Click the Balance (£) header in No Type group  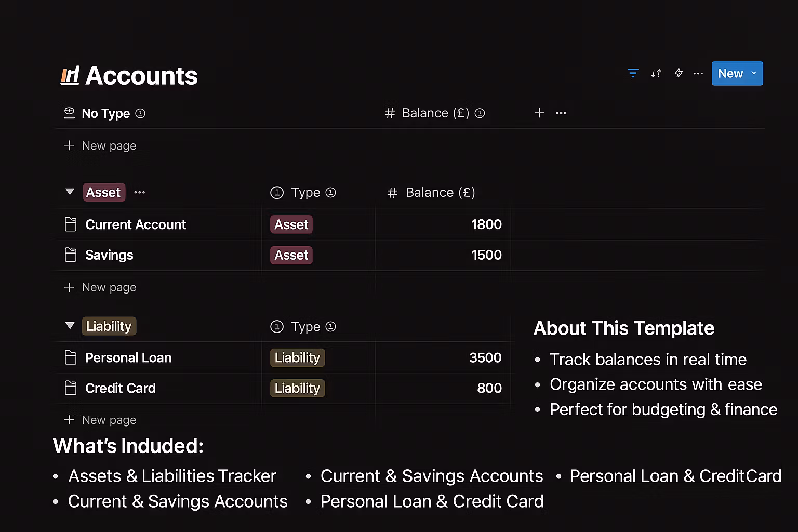point(435,113)
